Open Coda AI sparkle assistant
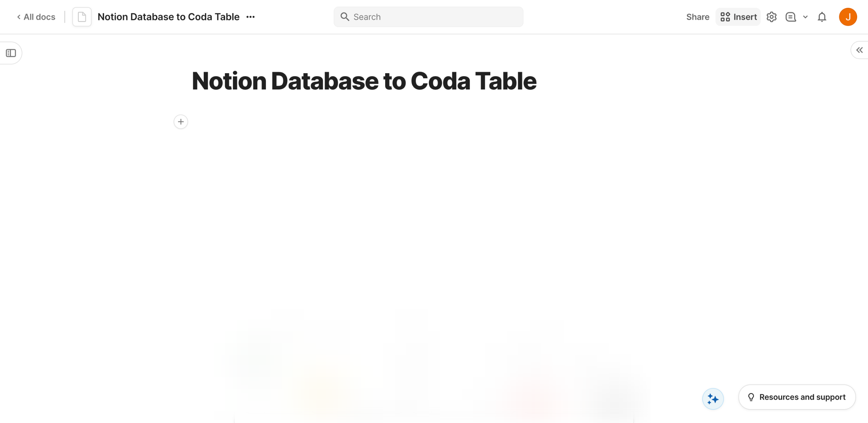 tap(713, 399)
